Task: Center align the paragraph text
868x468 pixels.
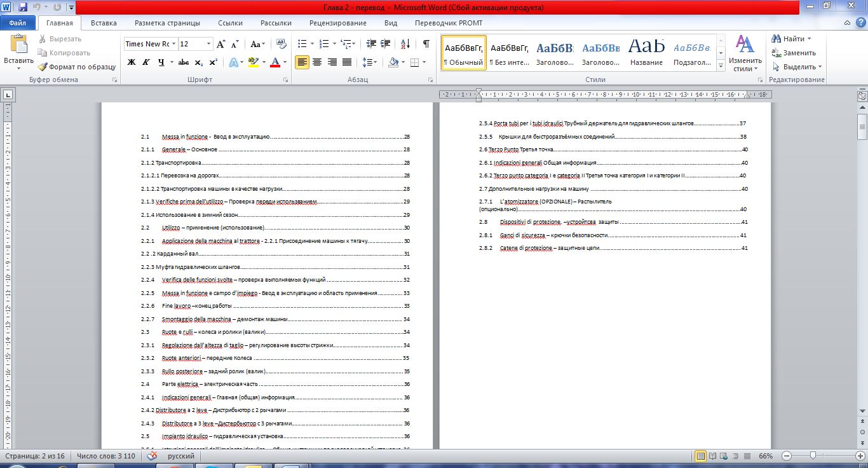Action: tap(316, 62)
